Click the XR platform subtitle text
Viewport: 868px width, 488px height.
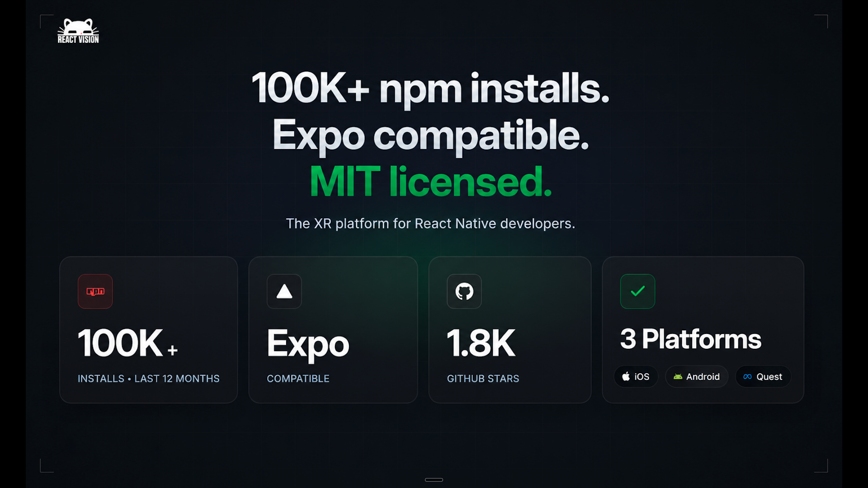(x=430, y=223)
